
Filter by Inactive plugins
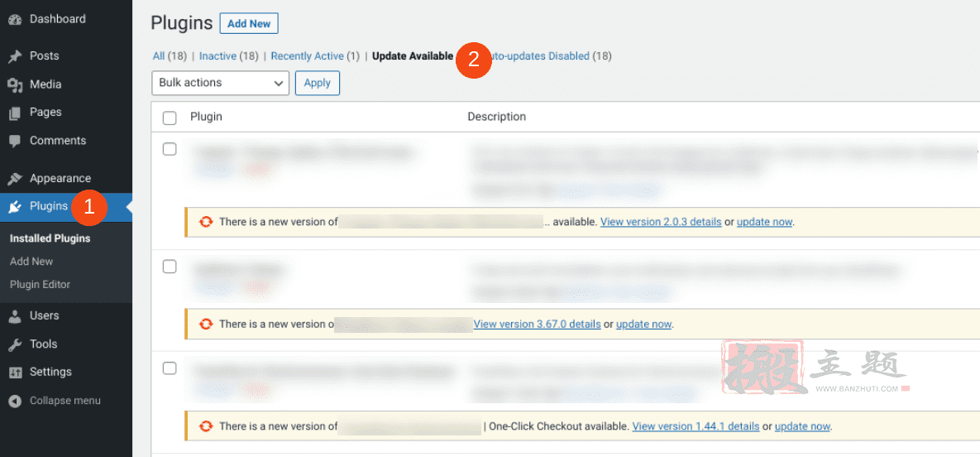point(218,56)
